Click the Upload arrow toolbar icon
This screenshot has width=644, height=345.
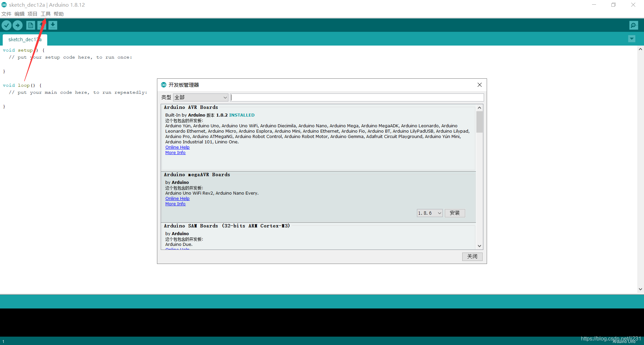coord(17,25)
